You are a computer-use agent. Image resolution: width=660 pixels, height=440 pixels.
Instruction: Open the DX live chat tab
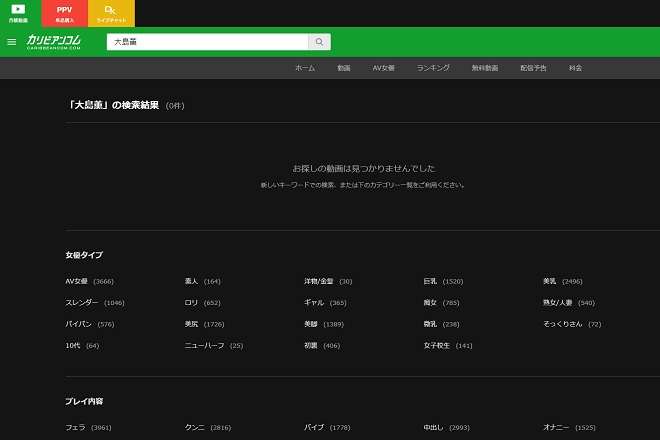point(111,13)
